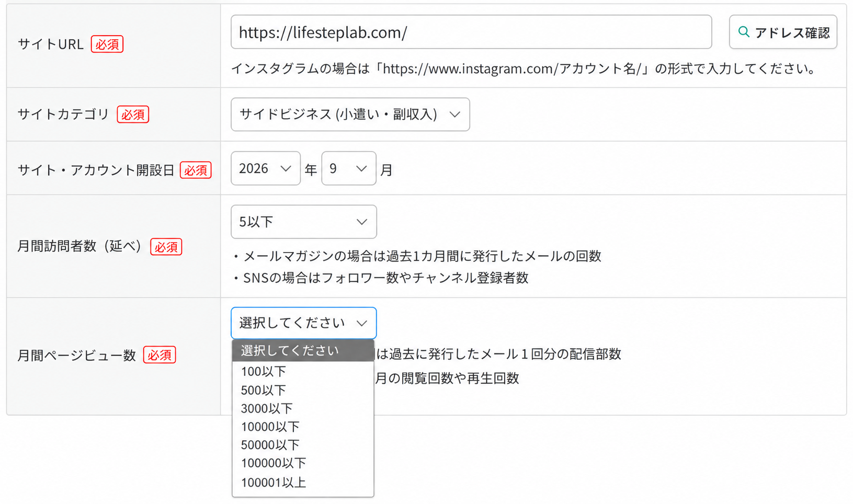This screenshot has height=504, width=853.
Task: Click the 年 unit label after year dropdown
Action: click(x=311, y=170)
